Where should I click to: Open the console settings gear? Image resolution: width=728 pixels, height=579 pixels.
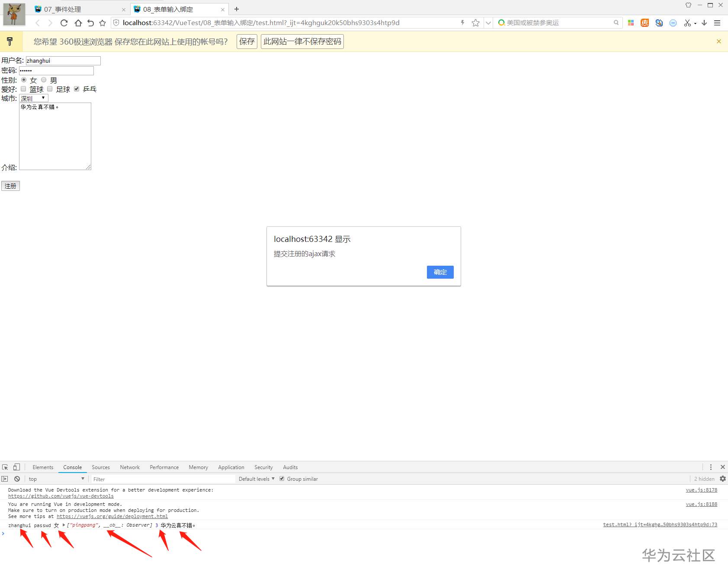pyautogui.click(x=723, y=479)
